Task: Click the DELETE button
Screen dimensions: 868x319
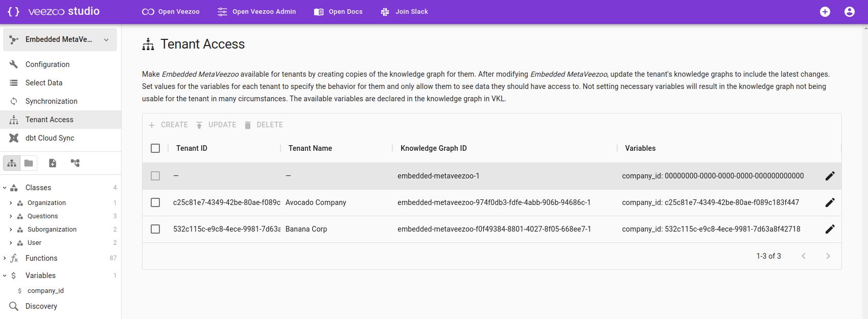Action: coord(263,125)
